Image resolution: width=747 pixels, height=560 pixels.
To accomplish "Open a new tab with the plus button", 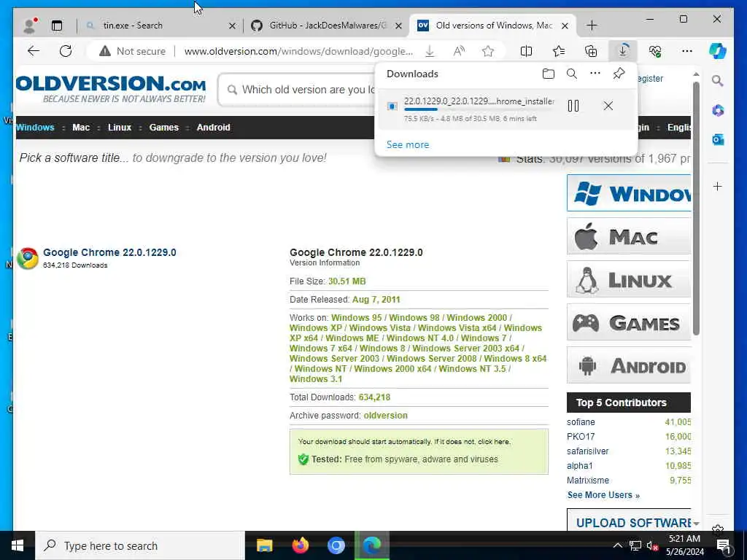I will [592, 26].
